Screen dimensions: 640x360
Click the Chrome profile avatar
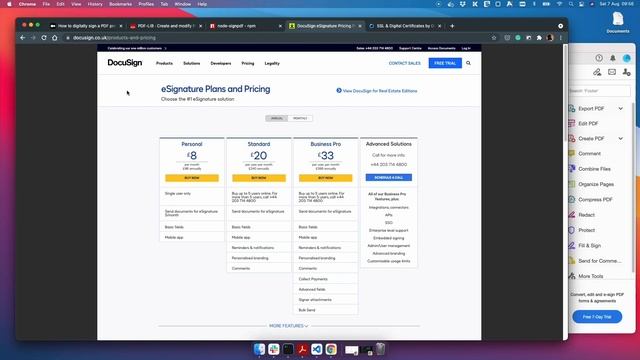550,38
